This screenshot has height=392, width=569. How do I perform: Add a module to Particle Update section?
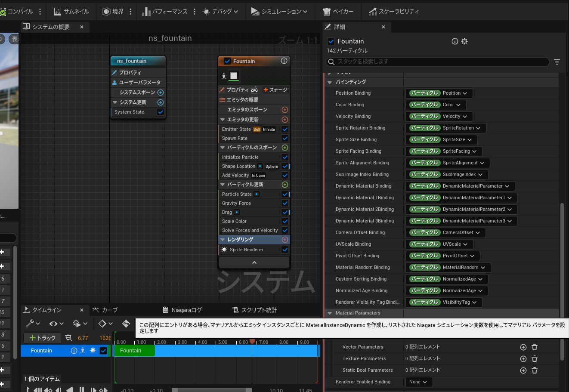tap(284, 185)
